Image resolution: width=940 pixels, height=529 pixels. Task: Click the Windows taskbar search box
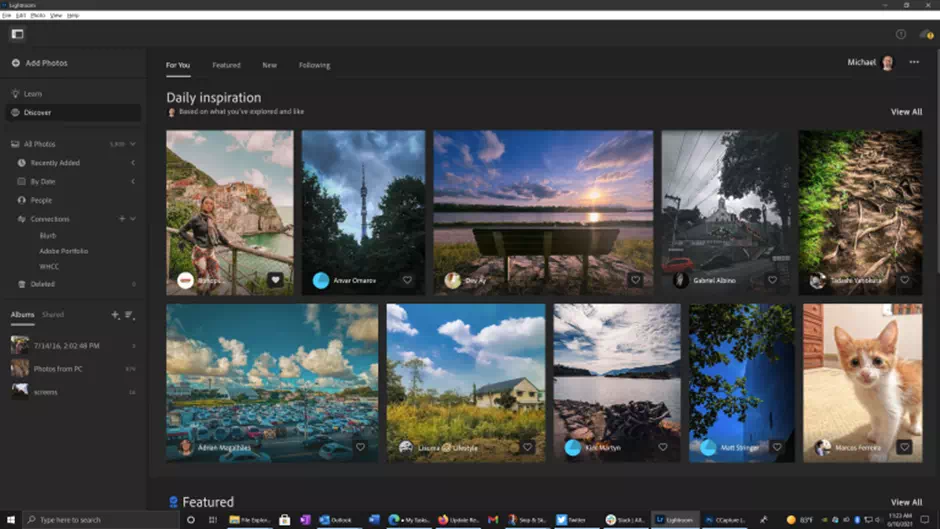point(101,520)
